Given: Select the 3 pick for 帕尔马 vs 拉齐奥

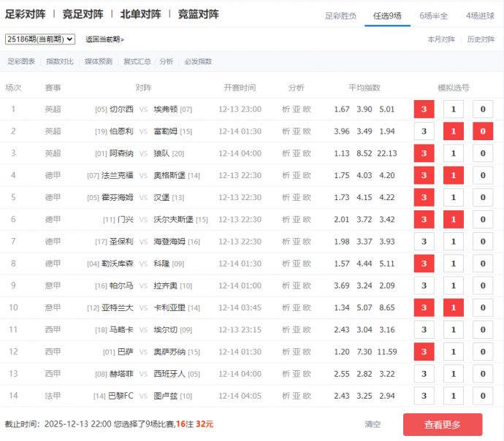Looking at the screenshot, I should 424,285.
